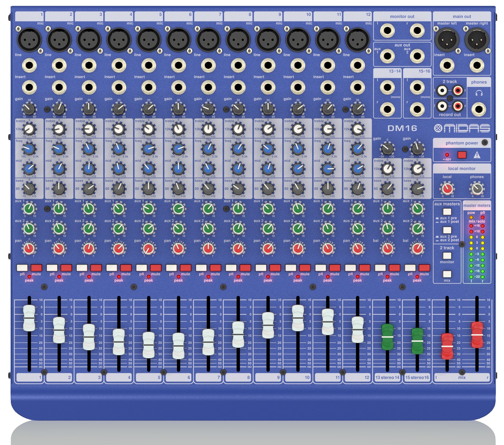The width and height of the screenshot is (504, 445).
Task: Toggle the aux 2 pre/post button
Action: [x=447, y=230]
